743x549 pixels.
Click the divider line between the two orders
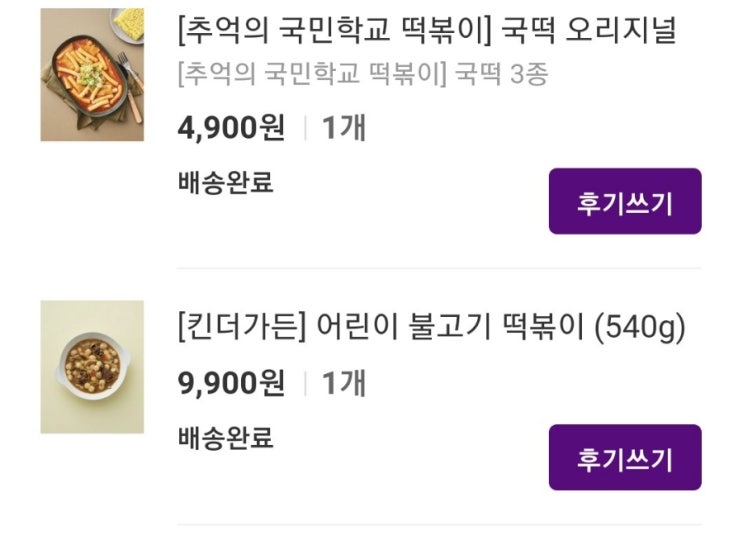click(x=439, y=268)
